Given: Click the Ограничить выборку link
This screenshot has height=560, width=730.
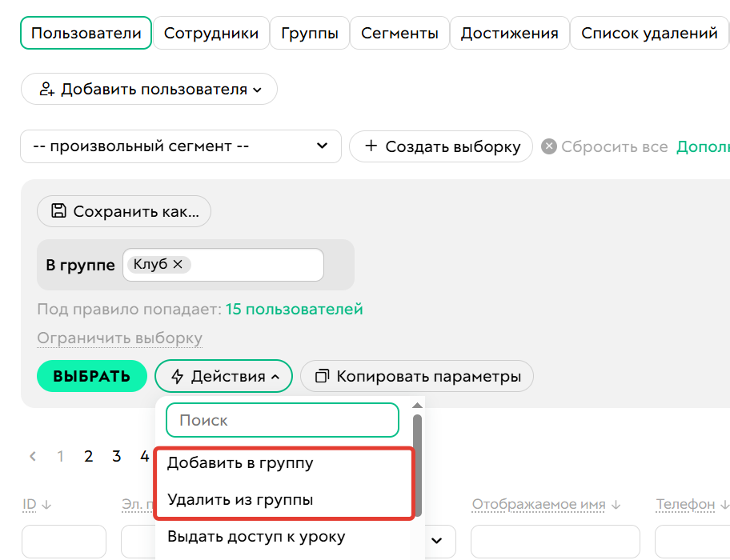Looking at the screenshot, I should pos(118,338).
